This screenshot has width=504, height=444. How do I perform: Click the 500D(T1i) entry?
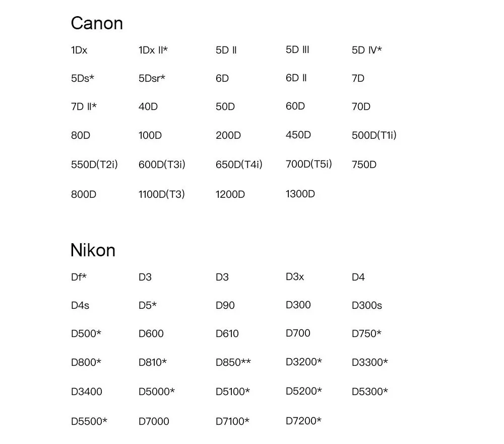374,135
